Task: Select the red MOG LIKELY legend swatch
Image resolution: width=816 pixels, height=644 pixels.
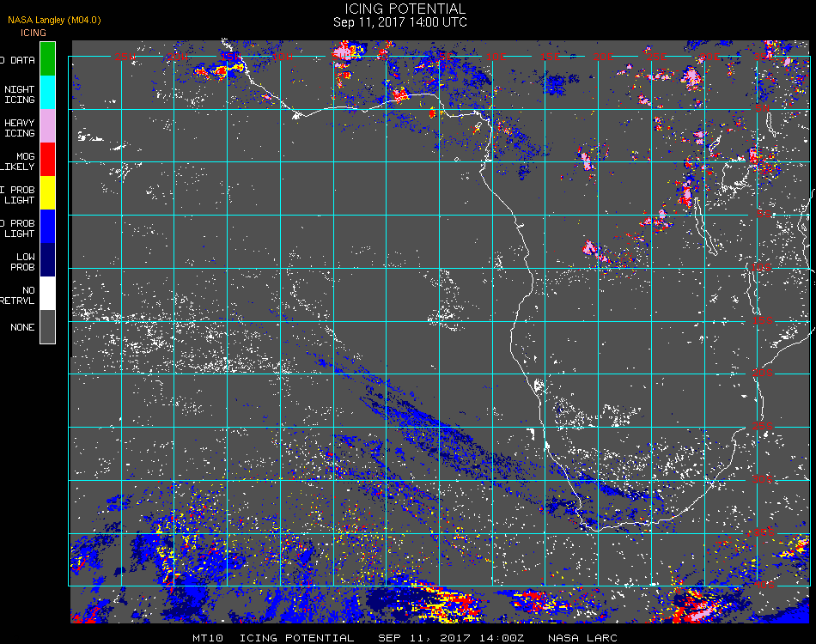Action: [47, 159]
